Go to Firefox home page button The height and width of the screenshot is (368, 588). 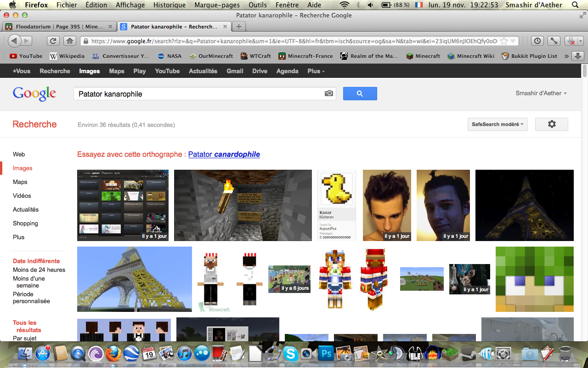70,41
